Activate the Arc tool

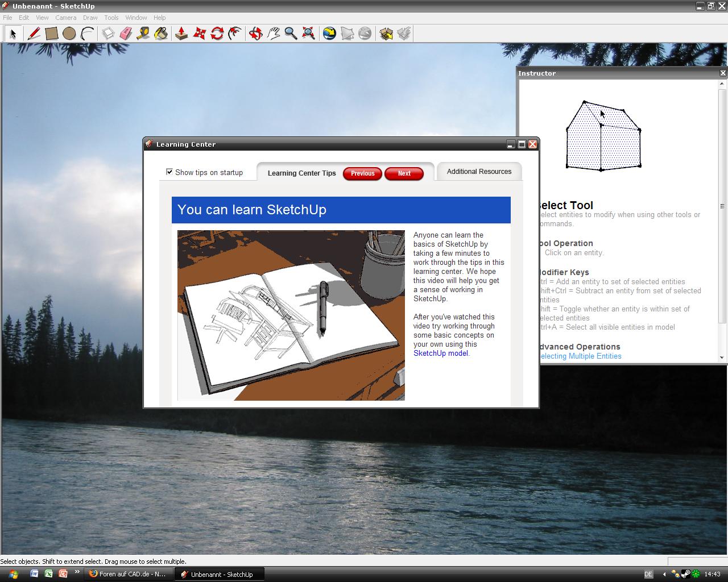[86, 34]
